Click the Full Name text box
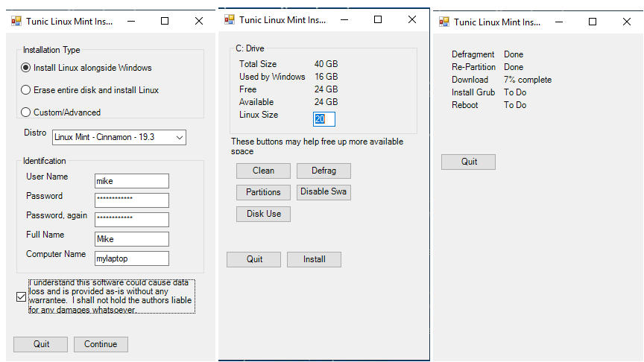 (132, 239)
